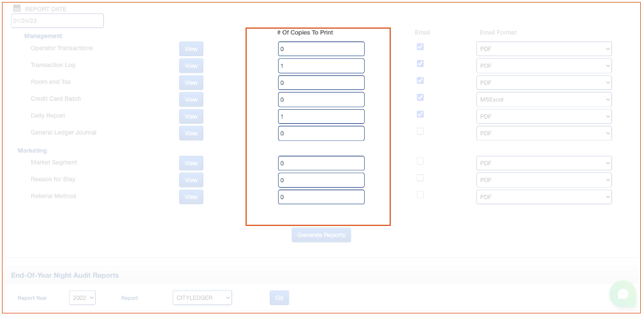Click View for Reason for Stay
The image size is (644, 316).
point(191,180)
